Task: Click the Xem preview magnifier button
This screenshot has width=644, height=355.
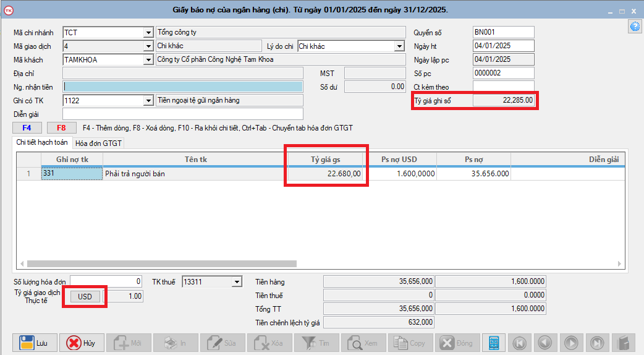Action: click(363, 343)
